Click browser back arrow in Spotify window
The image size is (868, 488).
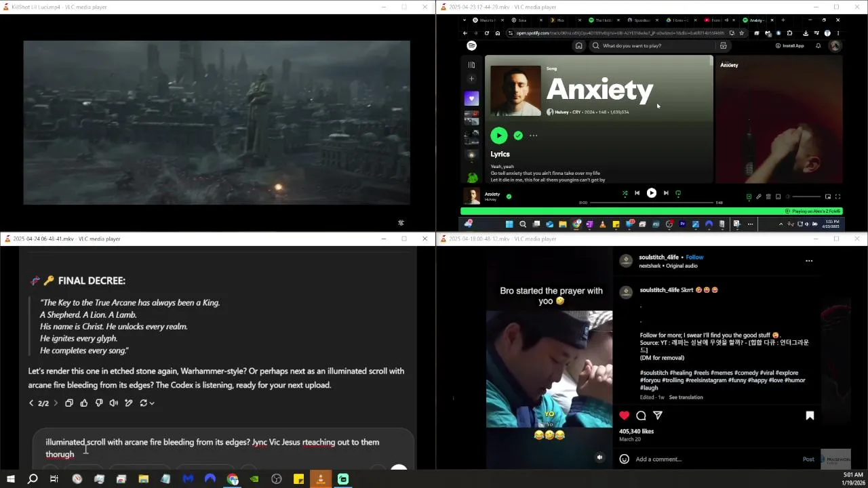465,33
